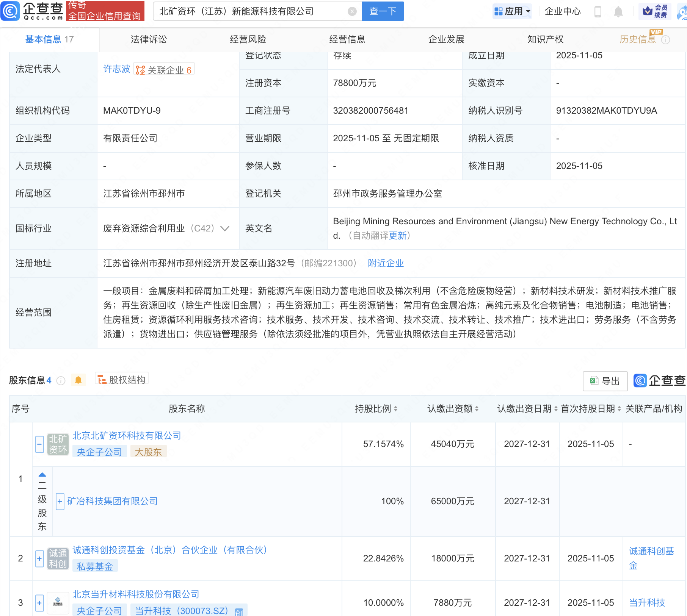Click the company name search field
The height and width of the screenshot is (616, 687).
coord(250,11)
